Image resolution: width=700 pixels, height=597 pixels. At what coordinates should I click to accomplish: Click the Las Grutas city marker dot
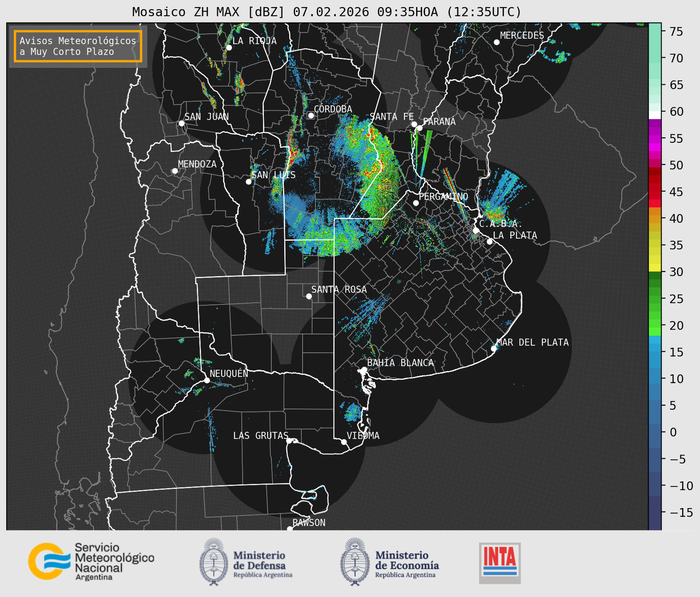coord(289,440)
